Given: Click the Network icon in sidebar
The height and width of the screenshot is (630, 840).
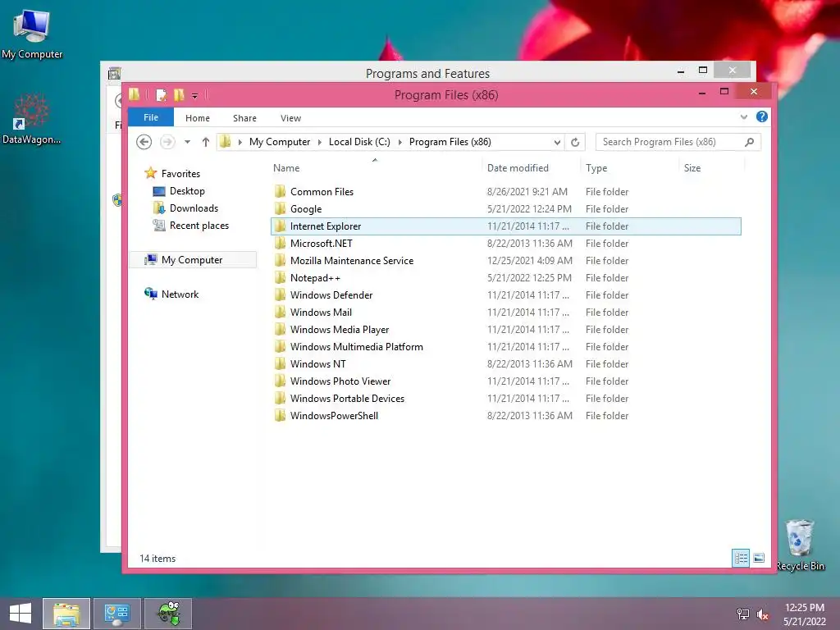Looking at the screenshot, I should 151,294.
